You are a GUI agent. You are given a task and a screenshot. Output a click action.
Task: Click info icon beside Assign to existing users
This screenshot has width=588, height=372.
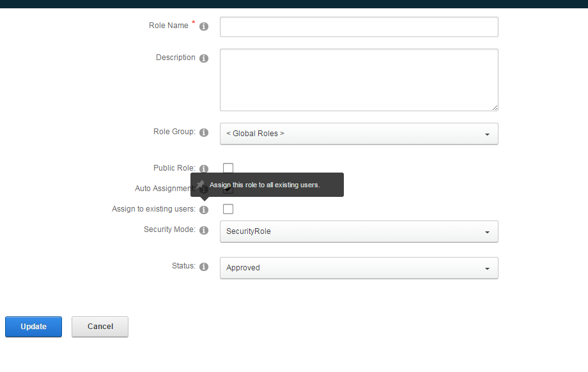tap(204, 210)
